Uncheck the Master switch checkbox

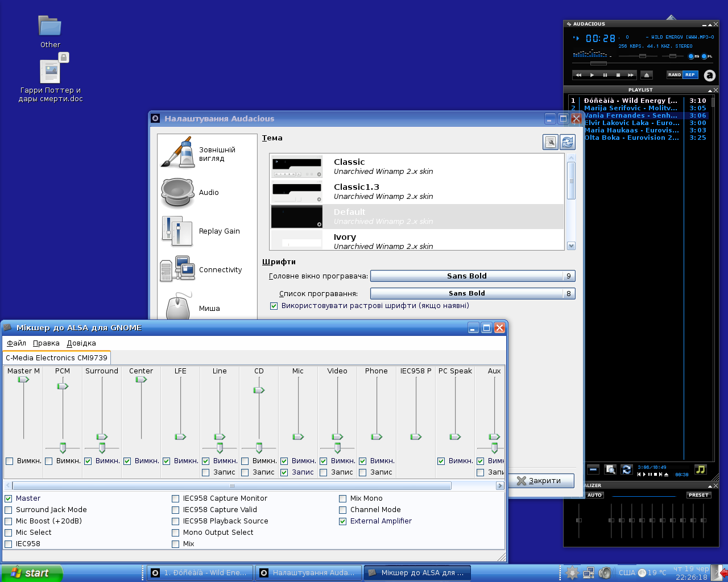(x=8, y=498)
